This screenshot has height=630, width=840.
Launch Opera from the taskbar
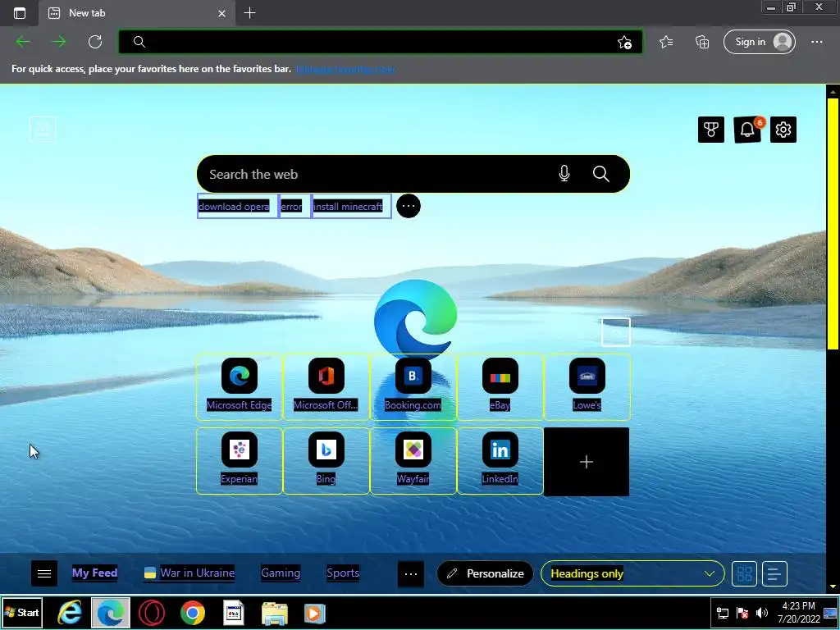point(151,613)
